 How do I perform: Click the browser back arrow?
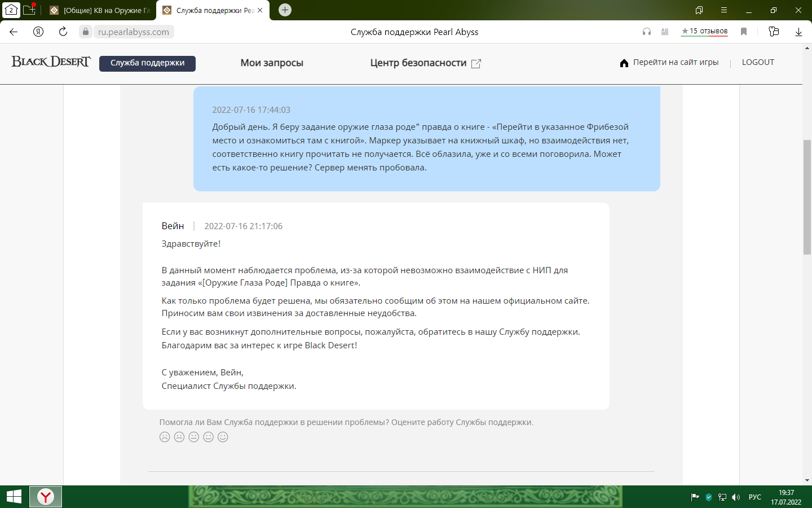(14, 32)
